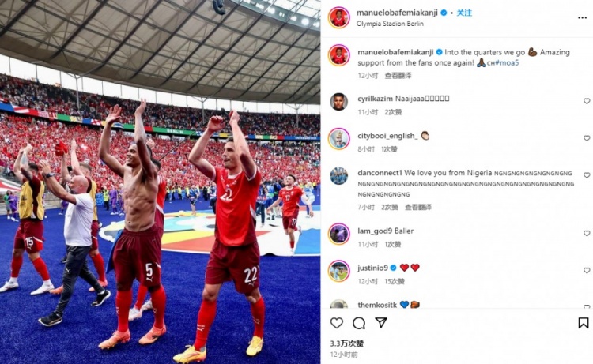Image resolution: width=593 pixels, height=364 pixels.
Task: Open Olympia Stadion Berlin location link
Action: [x=390, y=24]
